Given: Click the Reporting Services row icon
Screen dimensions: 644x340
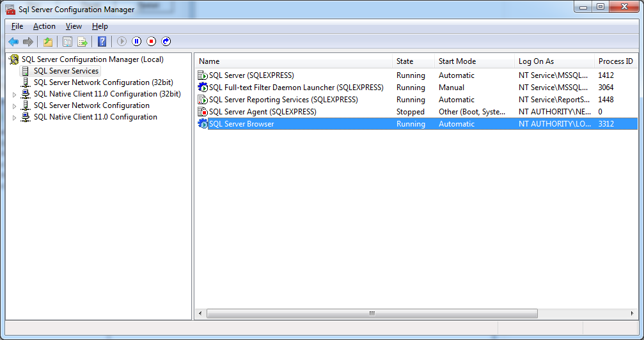Looking at the screenshot, I should [x=203, y=99].
